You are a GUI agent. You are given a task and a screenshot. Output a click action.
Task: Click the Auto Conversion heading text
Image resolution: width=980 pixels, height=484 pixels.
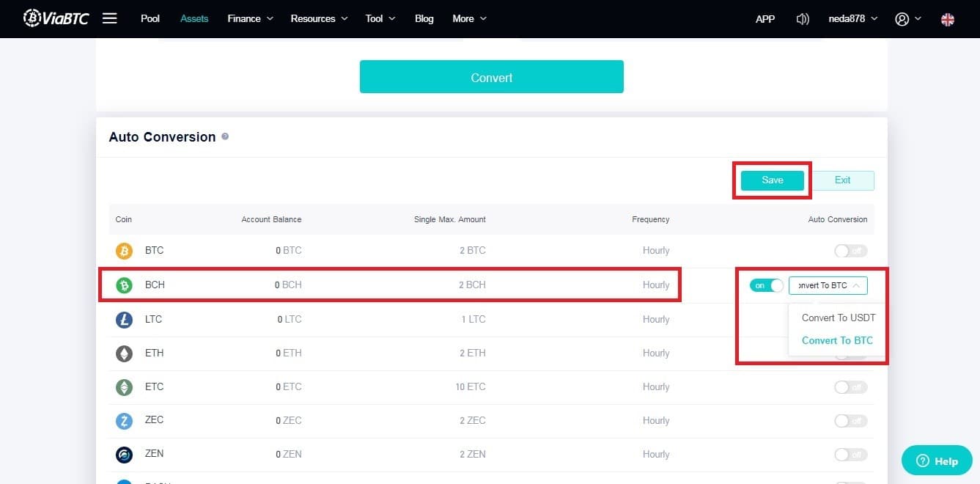[162, 137]
